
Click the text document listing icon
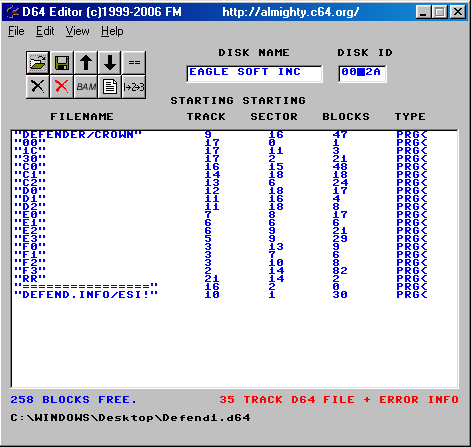point(110,87)
